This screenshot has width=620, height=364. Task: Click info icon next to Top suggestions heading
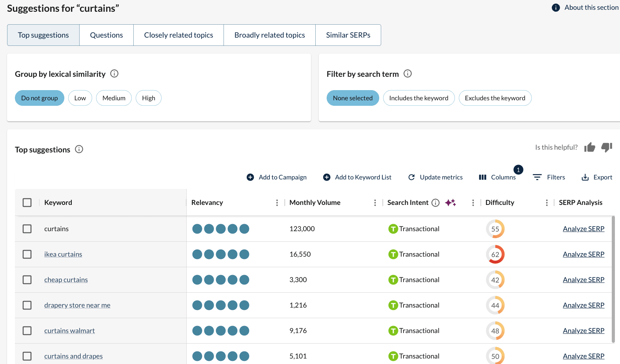pyautogui.click(x=79, y=149)
